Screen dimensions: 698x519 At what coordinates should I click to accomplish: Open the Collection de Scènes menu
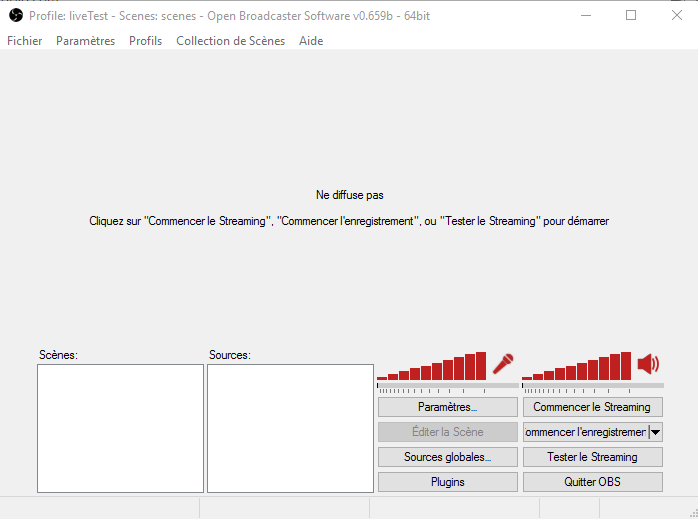pyautogui.click(x=231, y=41)
